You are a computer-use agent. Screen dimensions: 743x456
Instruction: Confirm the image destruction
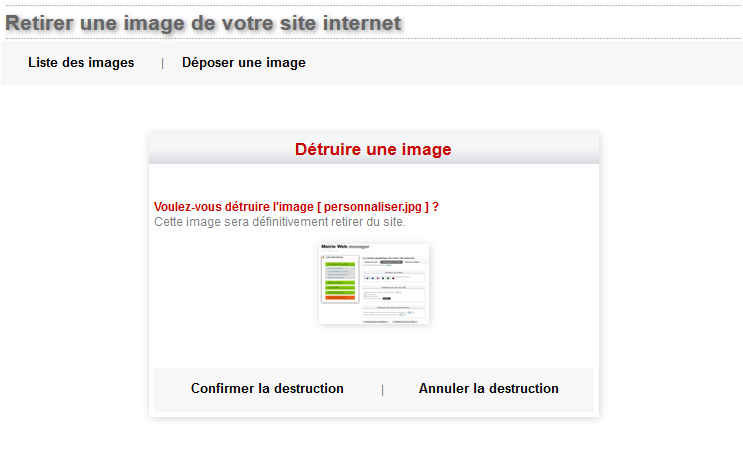tap(267, 389)
